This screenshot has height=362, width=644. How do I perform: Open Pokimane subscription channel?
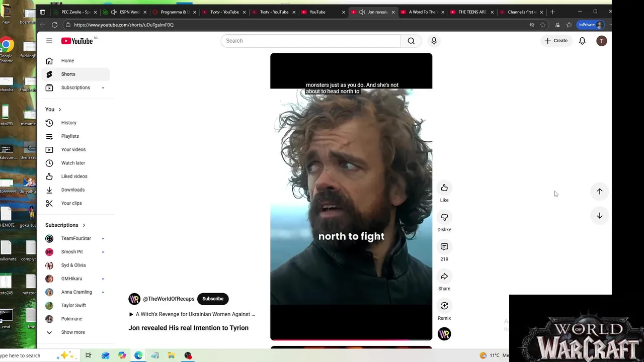pos(75,319)
